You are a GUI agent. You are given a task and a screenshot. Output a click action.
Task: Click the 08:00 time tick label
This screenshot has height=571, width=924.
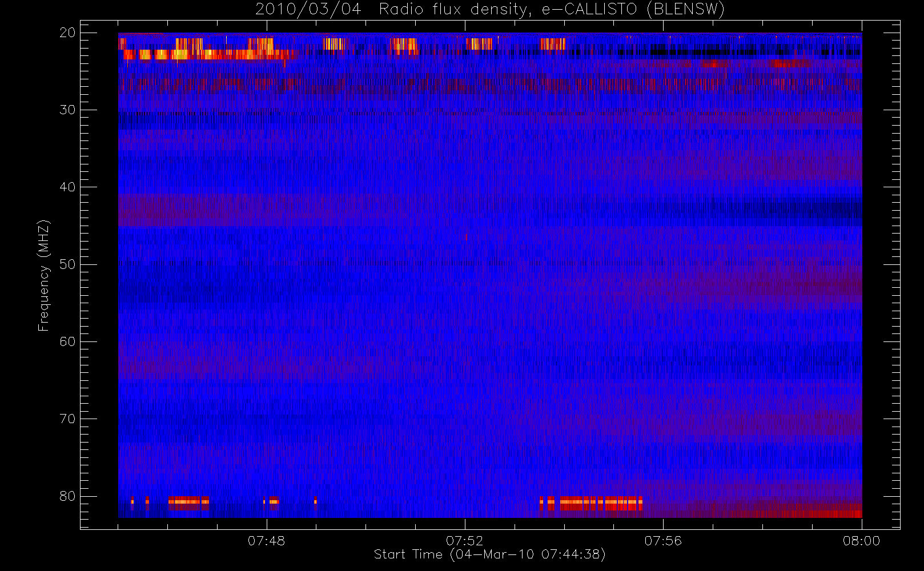pyautogui.click(x=861, y=541)
